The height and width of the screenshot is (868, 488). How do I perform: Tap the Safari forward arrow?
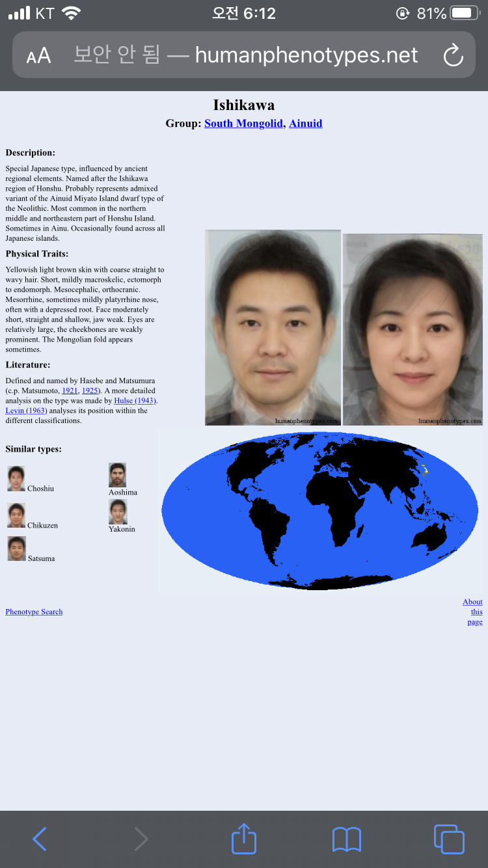click(x=141, y=839)
